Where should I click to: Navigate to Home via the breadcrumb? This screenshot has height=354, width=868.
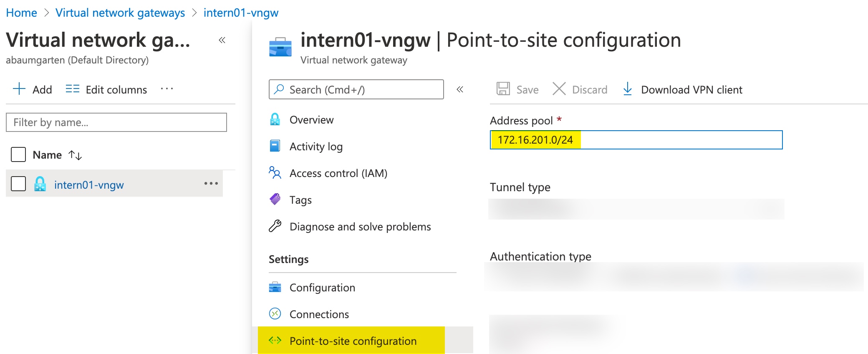tap(21, 13)
